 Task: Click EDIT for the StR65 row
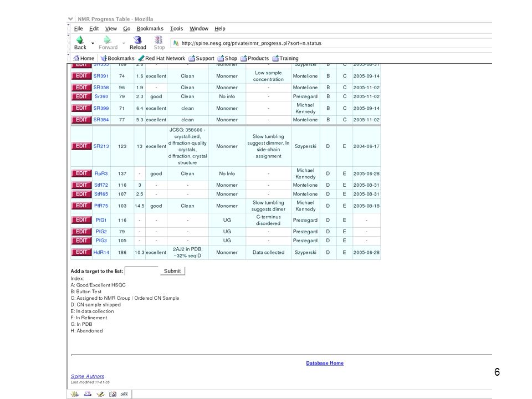click(81, 194)
